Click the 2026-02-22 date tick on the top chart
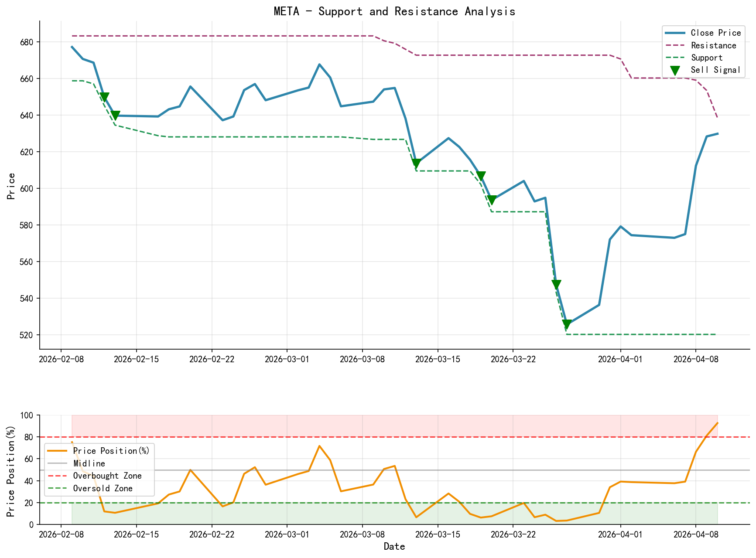756x558 pixels. pyautogui.click(x=212, y=359)
